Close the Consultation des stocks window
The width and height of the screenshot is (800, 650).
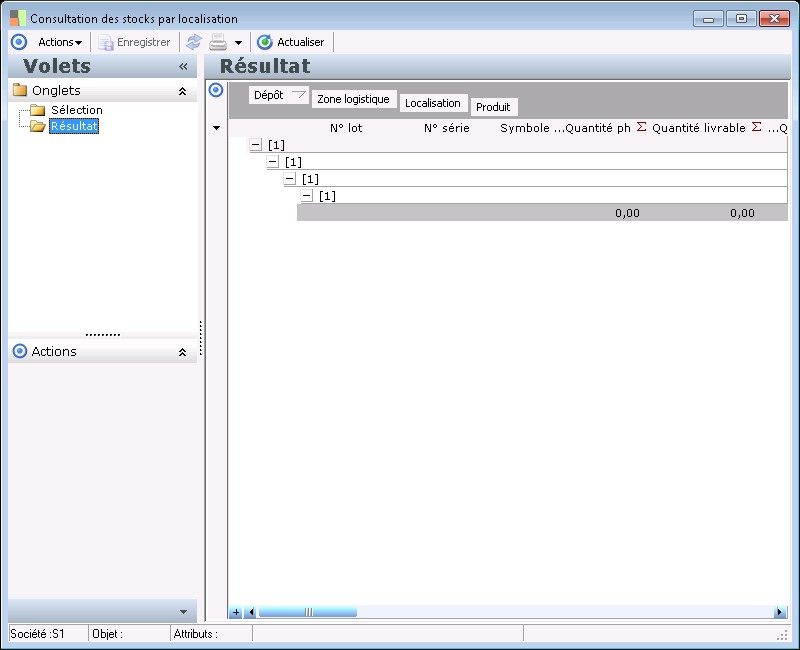[774, 19]
